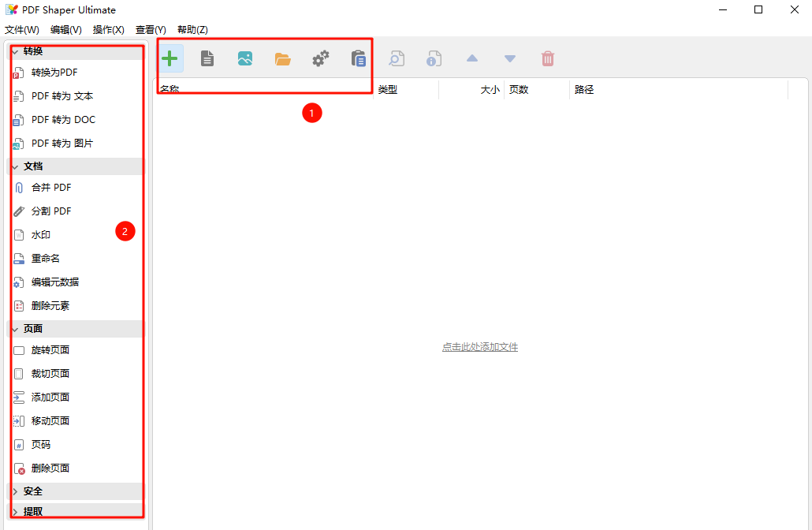Click the 添加页面 icon

tap(19, 397)
